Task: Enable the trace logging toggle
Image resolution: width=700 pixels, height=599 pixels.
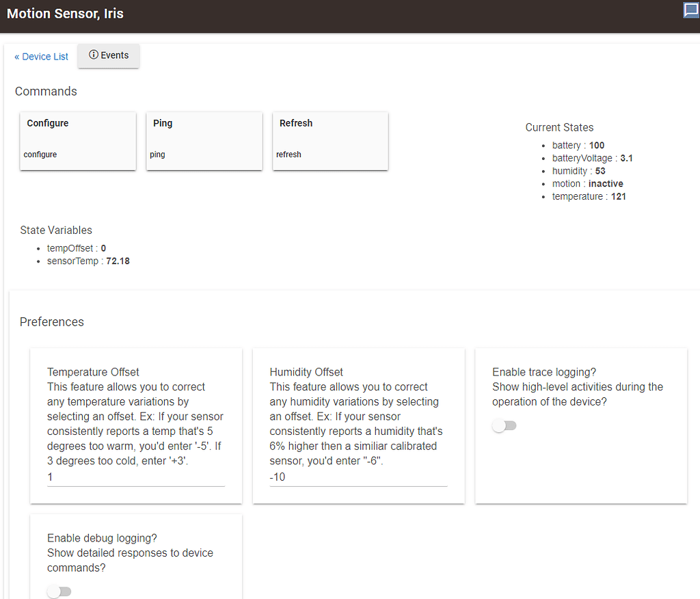Action: coord(504,426)
